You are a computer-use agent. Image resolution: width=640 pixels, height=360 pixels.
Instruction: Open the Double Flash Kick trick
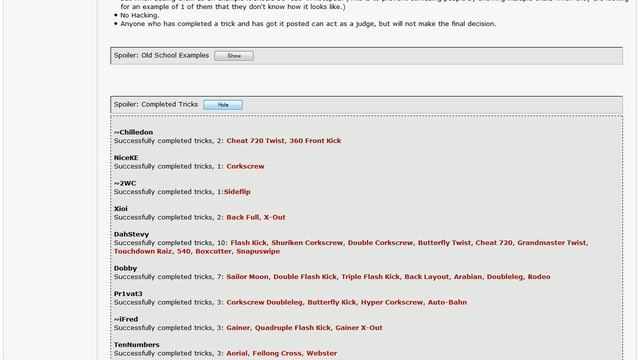click(305, 277)
